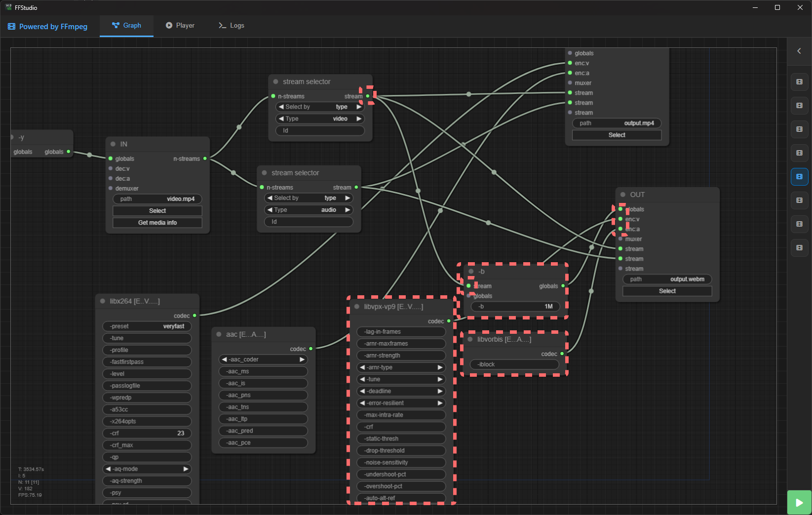Toggle the OUT node header dot

623,195
